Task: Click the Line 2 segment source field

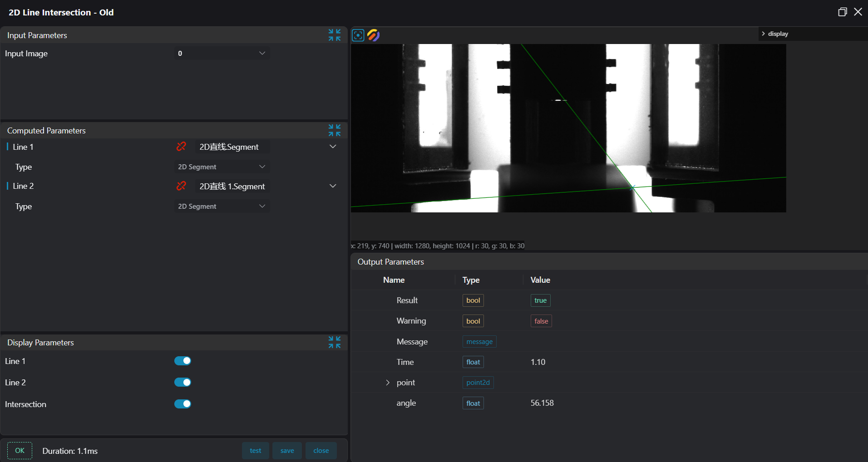Action: click(x=232, y=187)
